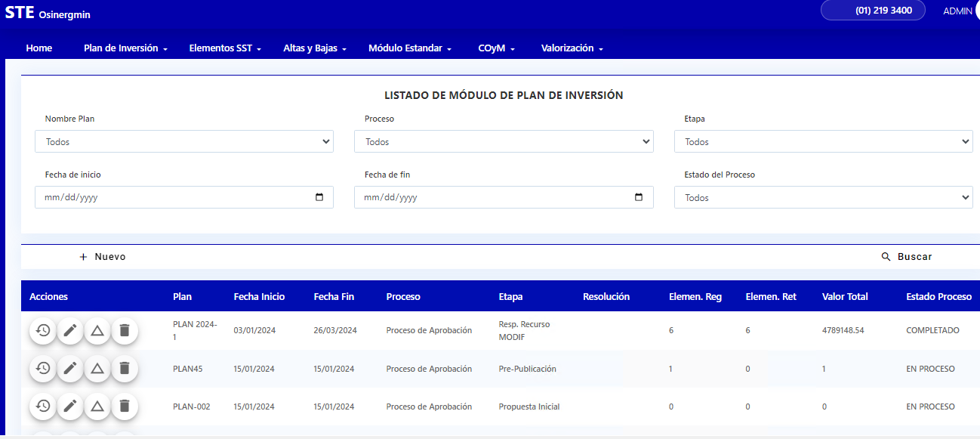Click the phone number (01) 219 3400
The width and height of the screenshot is (980, 439).
coord(874,11)
